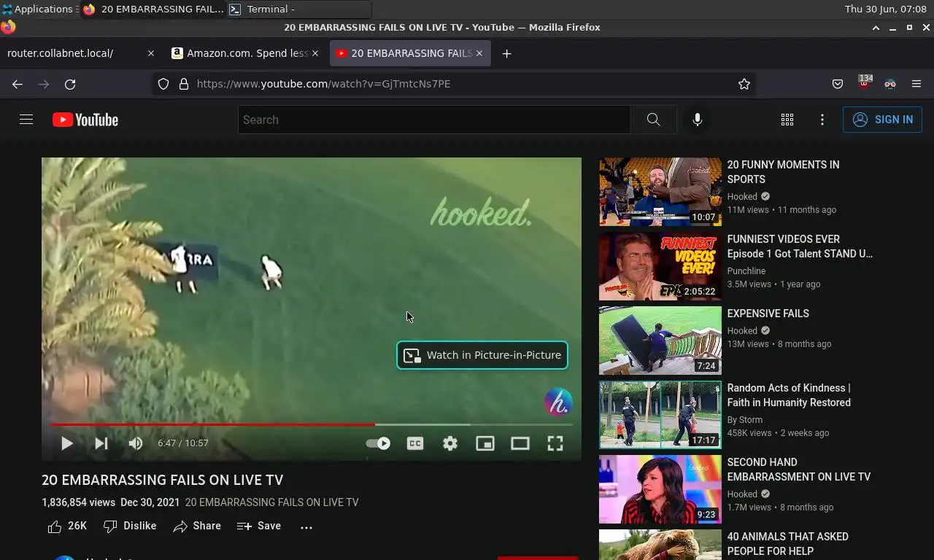
Task: Open YouTube settings three-dot menu
Action: pyautogui.click(x=822, y=120)
